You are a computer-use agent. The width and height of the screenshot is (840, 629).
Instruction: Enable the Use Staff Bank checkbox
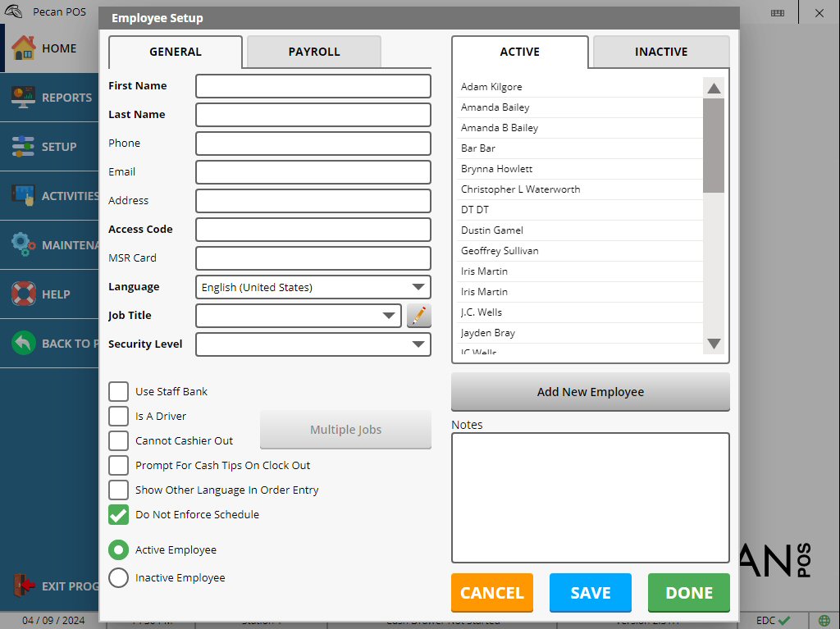pos(118,392)
